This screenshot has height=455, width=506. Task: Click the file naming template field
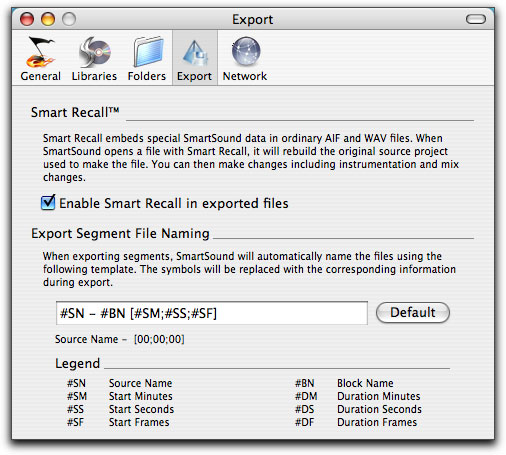[x=212, y=313]
